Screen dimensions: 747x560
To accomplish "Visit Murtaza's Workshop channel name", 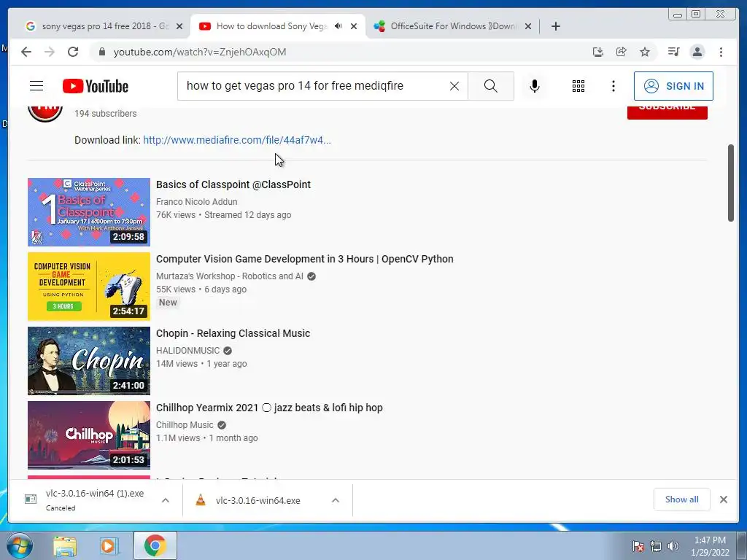I will pos(230,276).
